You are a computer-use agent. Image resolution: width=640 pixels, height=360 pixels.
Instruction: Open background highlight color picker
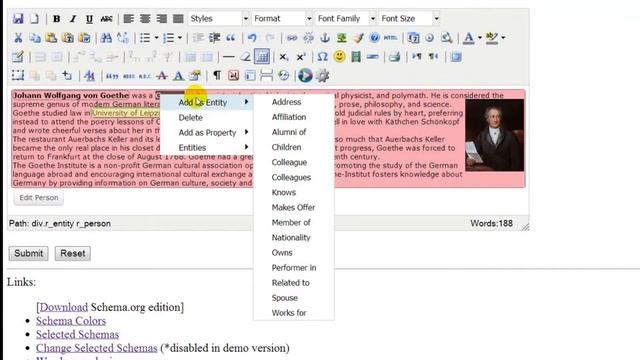[492, 38]
